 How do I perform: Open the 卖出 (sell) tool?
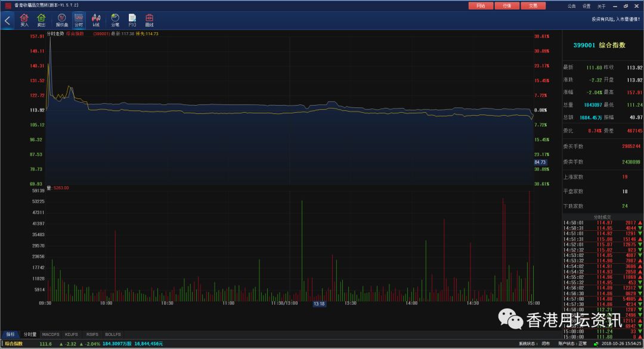point(41,20)
